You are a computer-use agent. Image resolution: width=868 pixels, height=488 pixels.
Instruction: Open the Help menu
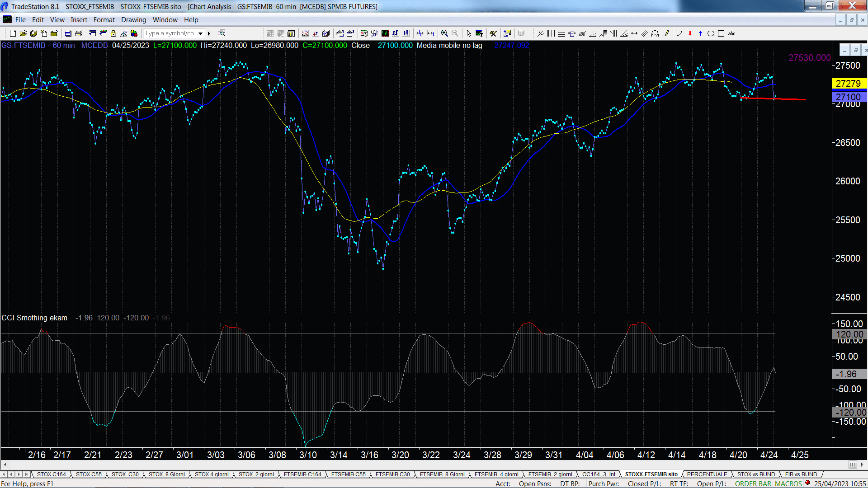[x=191, y=20]
